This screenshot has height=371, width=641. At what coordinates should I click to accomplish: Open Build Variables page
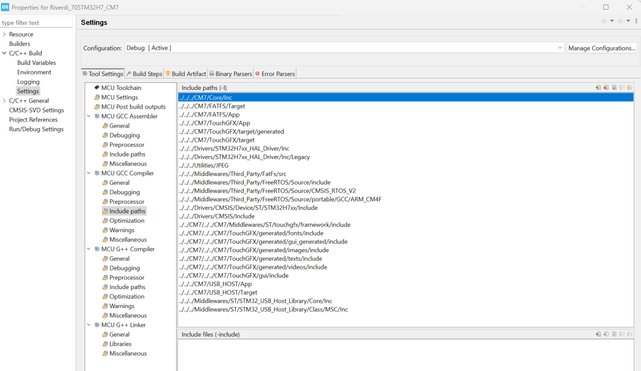point(36,63)
